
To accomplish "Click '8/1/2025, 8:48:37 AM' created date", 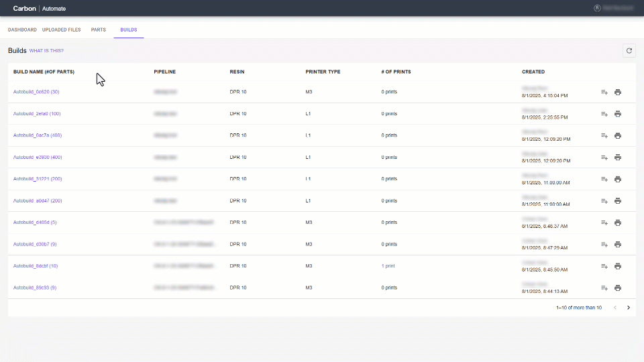I will tap(545, 226).
